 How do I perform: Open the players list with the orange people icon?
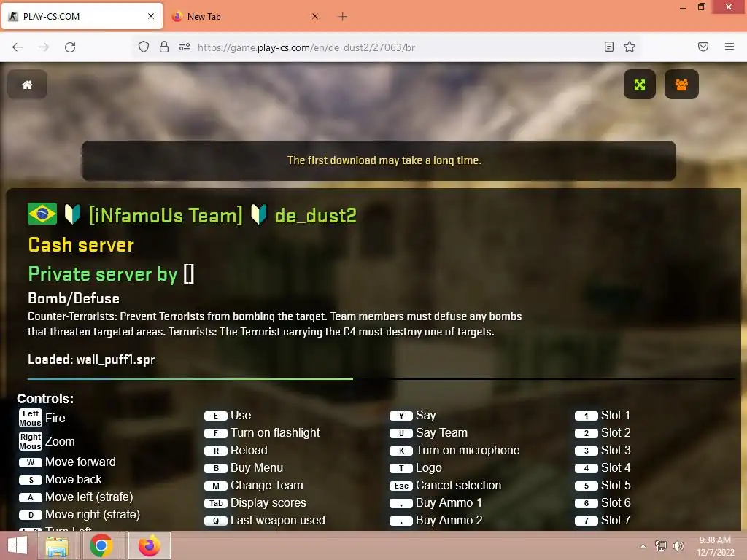click(x=681, y=85)
